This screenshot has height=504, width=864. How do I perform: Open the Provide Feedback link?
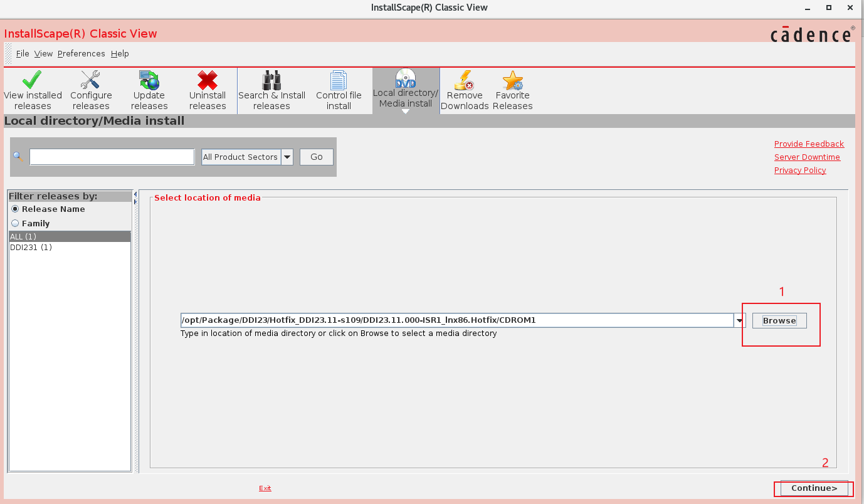click(809, 144)
